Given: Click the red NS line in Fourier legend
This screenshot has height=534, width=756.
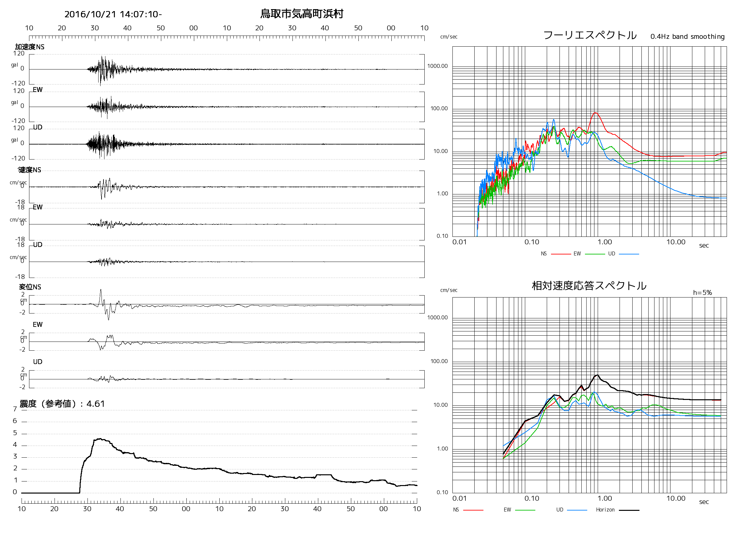Looking at the screenshot, I should (561, 254).
